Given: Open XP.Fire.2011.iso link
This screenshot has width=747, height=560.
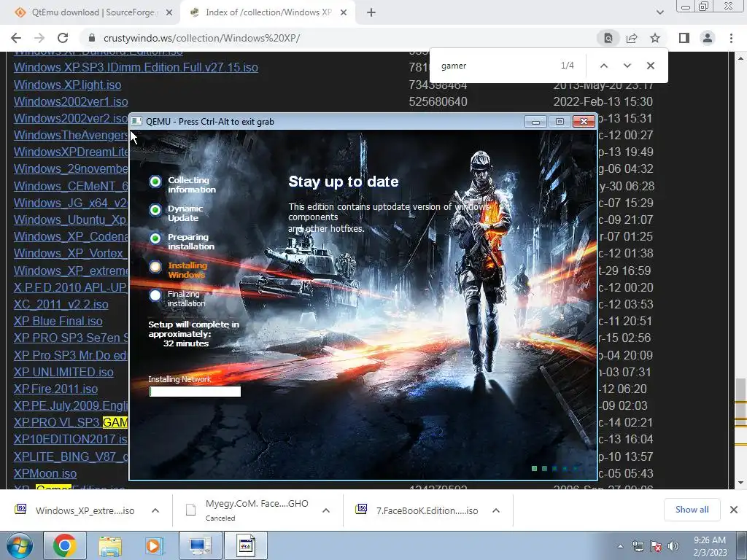Looking at the screenshot, I should (x=55, y=389).
